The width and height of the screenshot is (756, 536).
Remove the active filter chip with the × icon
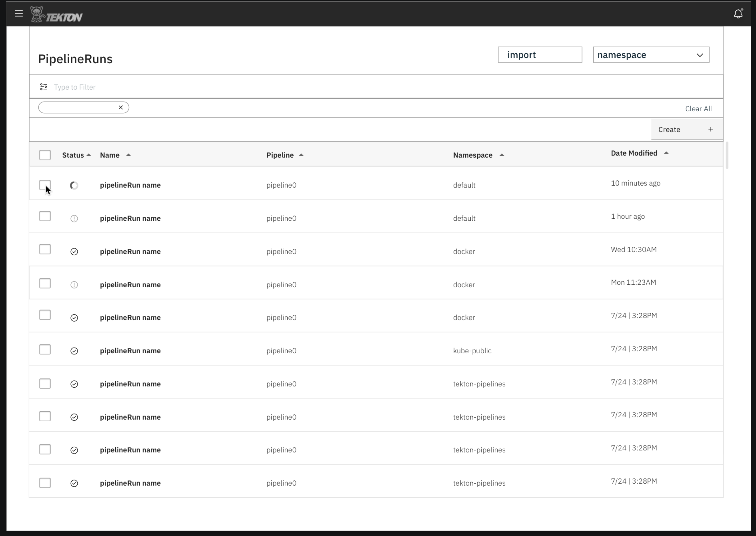click(x=120, y=107)
